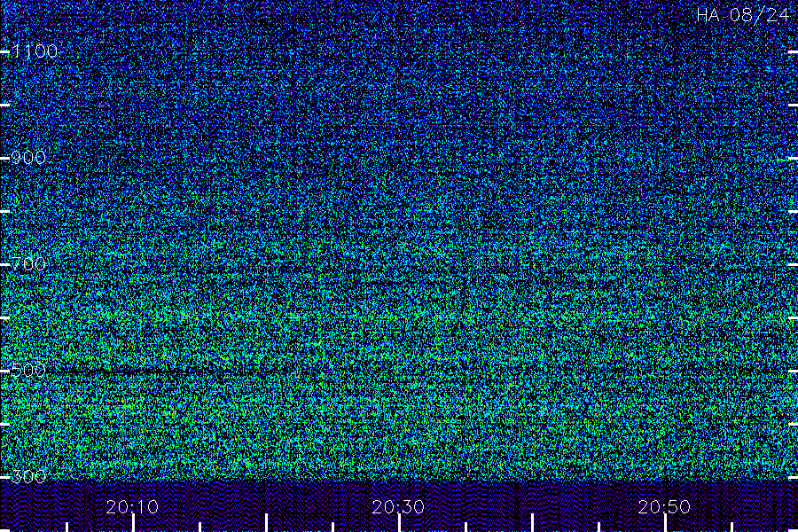Click the 700 frequency axis label
Screen dimensions: 798x532
pos(28,263)
